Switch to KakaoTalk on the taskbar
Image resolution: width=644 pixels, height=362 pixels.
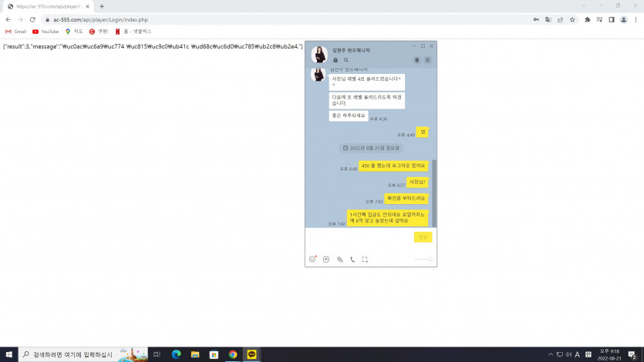click(x=251, y=354)
